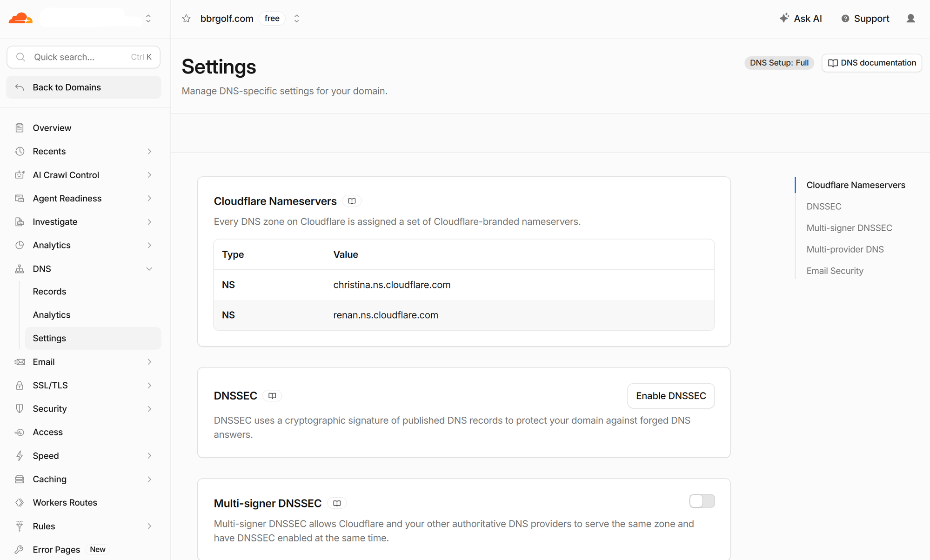Viewport: 930px width, 560px height.
Task: Expand the Agent Readiness chevron
Action: 149,198
